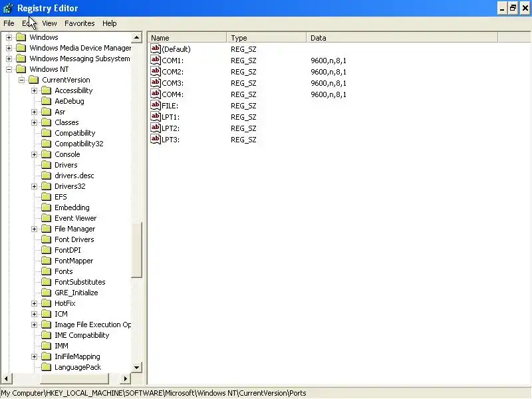
Task: Open the Help menu
Action: 109,23
